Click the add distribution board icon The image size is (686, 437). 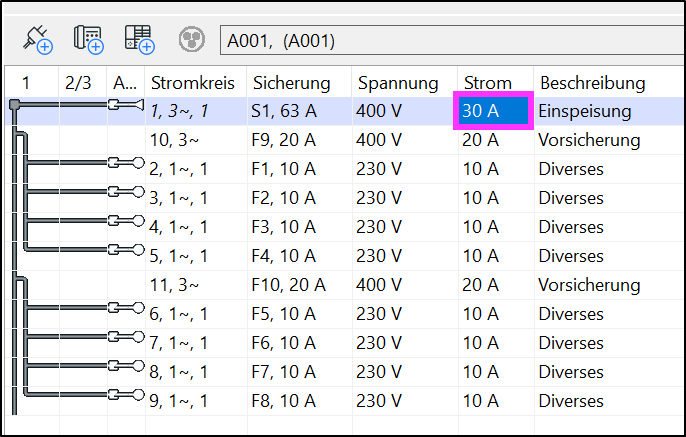pos(140,40)
